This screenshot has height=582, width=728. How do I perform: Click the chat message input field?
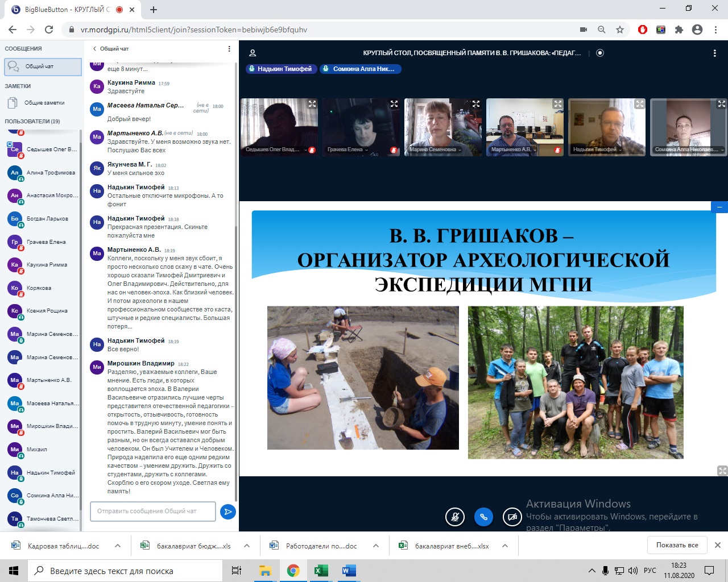153,511
